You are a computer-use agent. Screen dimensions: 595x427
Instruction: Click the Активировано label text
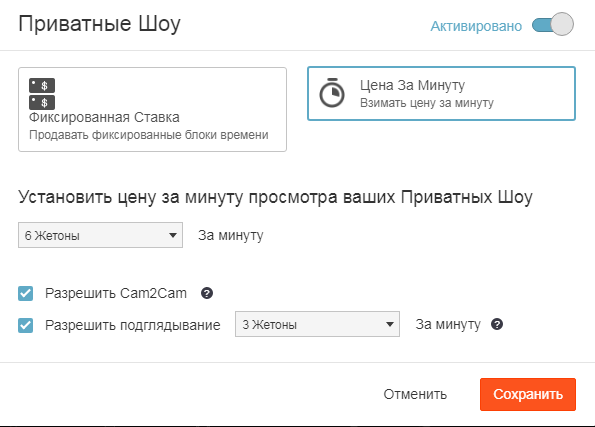(476, 26)
